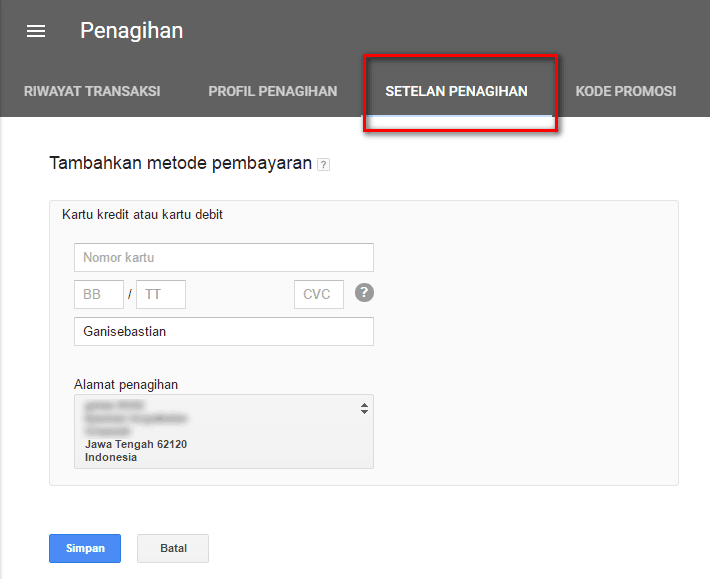Click the Alamat penagihan label

[x=126, y=385]
